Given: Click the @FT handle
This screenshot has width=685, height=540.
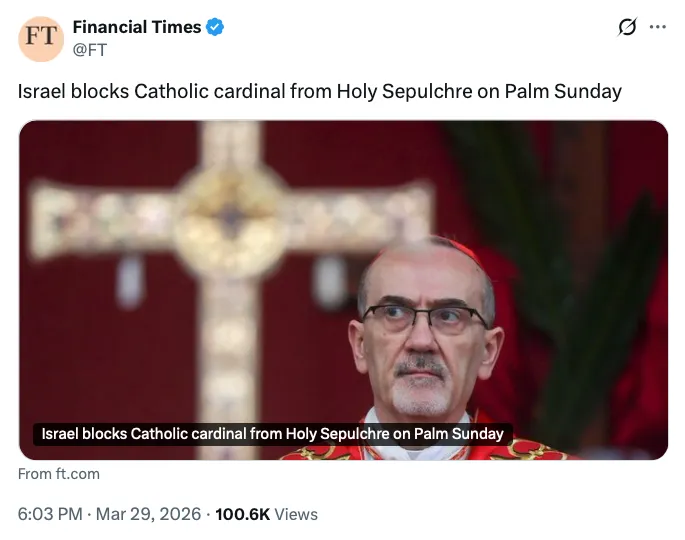Looking at the screenshot, I should [90, 49].
